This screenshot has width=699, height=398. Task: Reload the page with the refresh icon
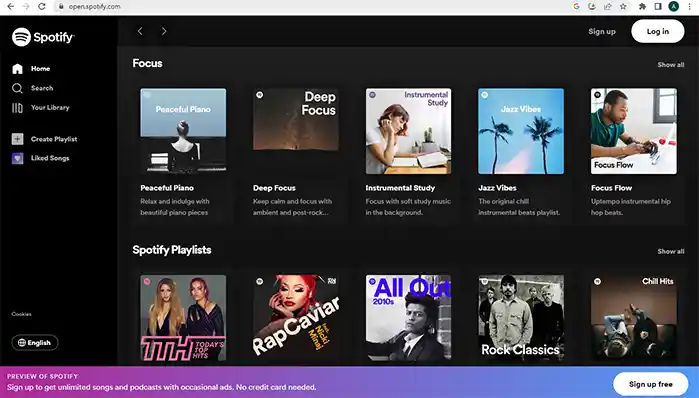(41, 6)
